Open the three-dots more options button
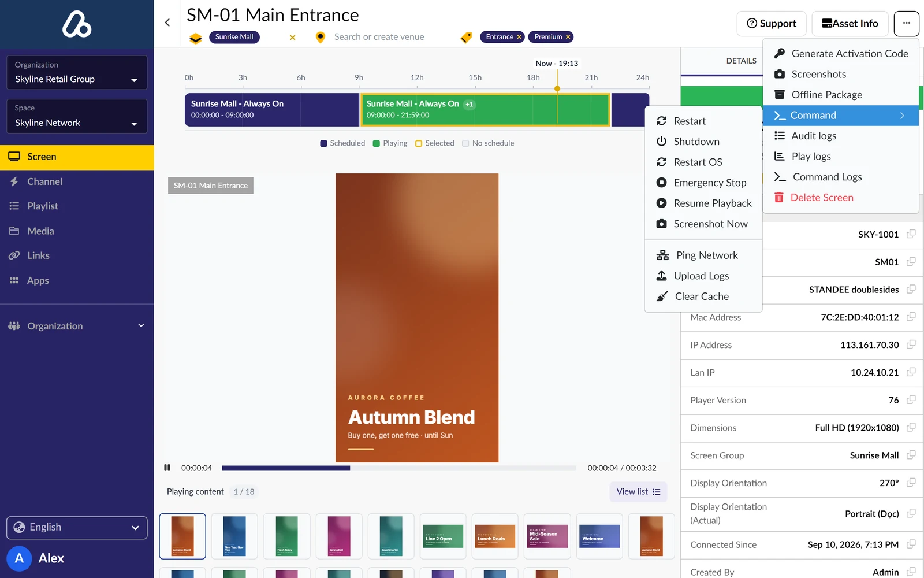The image size is (924, 578). (x=906, y=24)
